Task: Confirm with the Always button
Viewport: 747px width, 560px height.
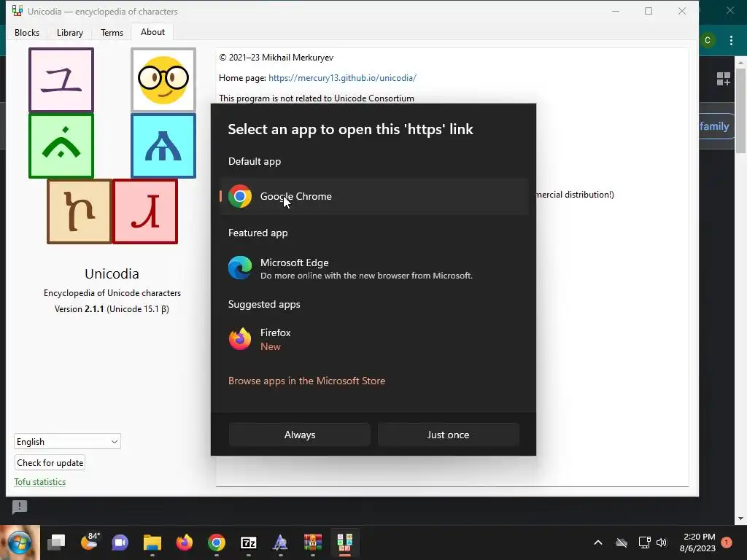Action: 300,435
